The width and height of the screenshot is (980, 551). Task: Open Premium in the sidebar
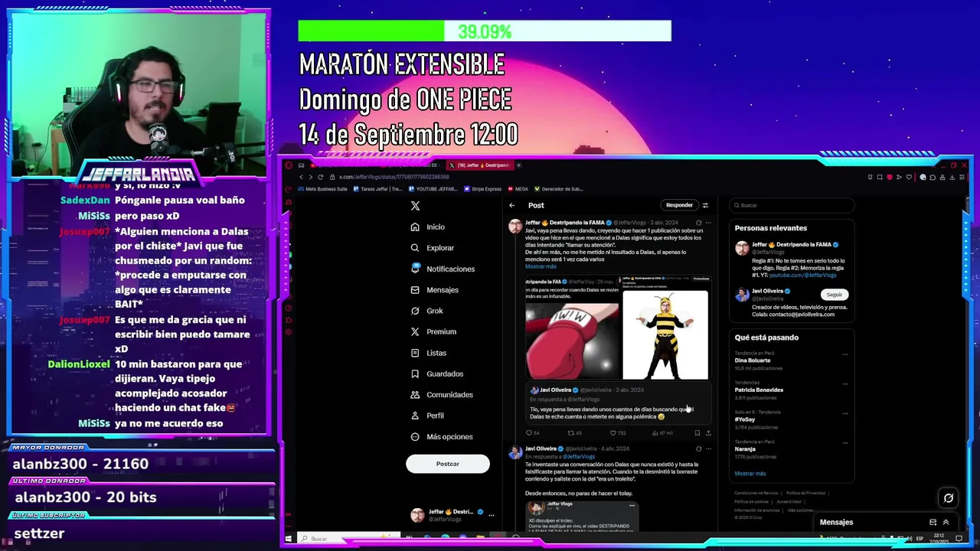[x=433, y=331]
